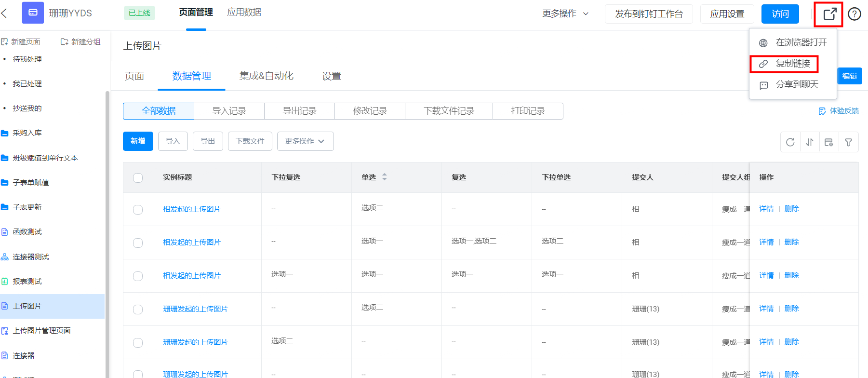868x378 pixels.
Task: Open the help question mark icon
Action: pos(855,14)
